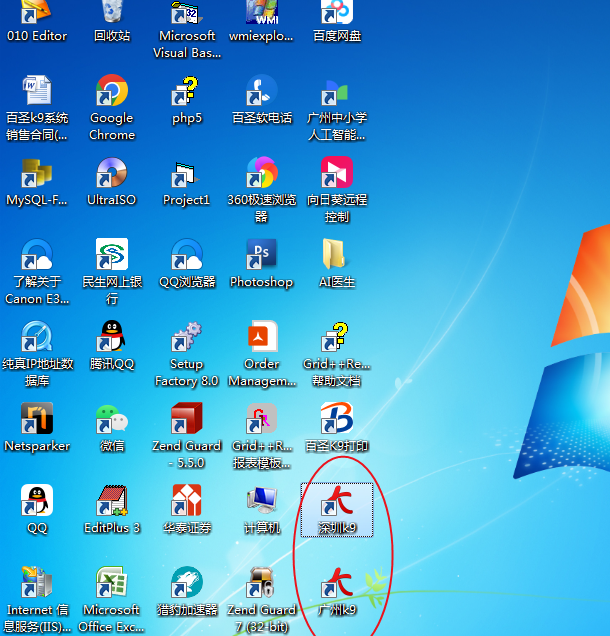The width and height of the screenshot is (610, 636).
Task: Click the 微信 desktop icon
Action: pyautogui.click(x=111, y=419)
